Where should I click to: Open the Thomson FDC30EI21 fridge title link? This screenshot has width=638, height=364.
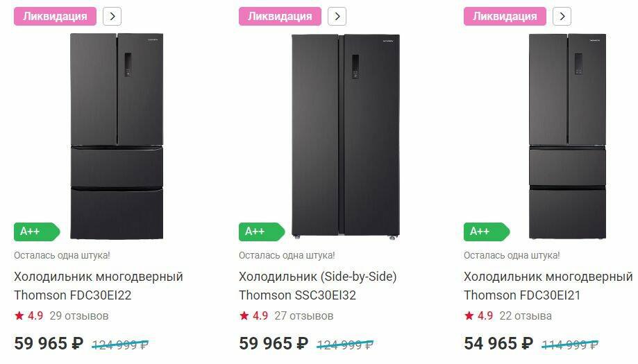(548, 286)
